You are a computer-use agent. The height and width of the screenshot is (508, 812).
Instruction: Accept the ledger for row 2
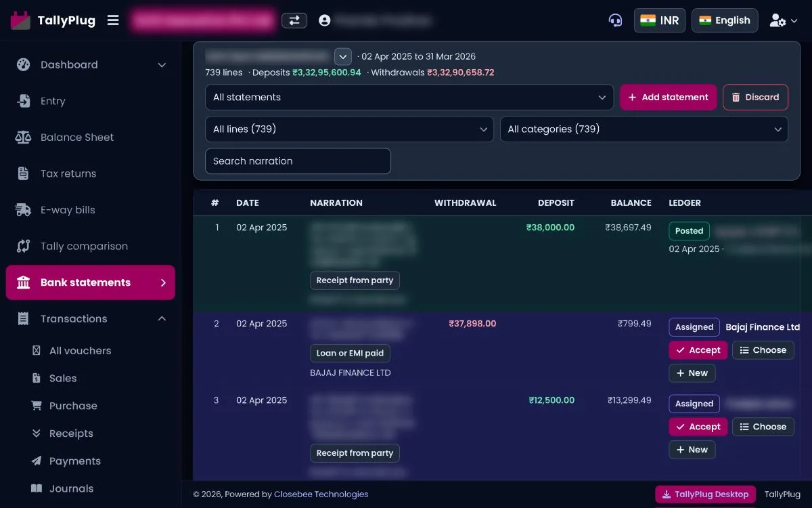pyautogui.click(x=698, y=350)
